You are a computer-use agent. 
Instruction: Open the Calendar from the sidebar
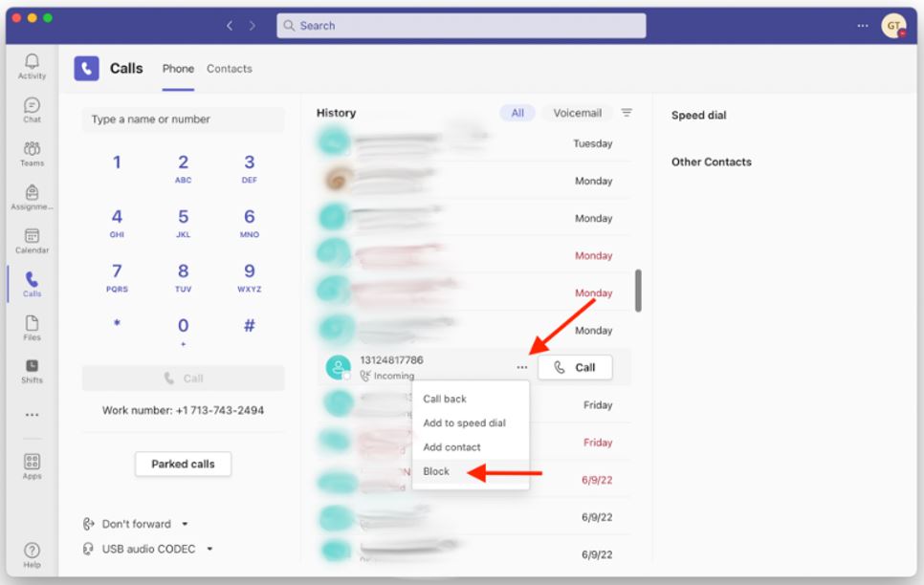coord(32,242)
